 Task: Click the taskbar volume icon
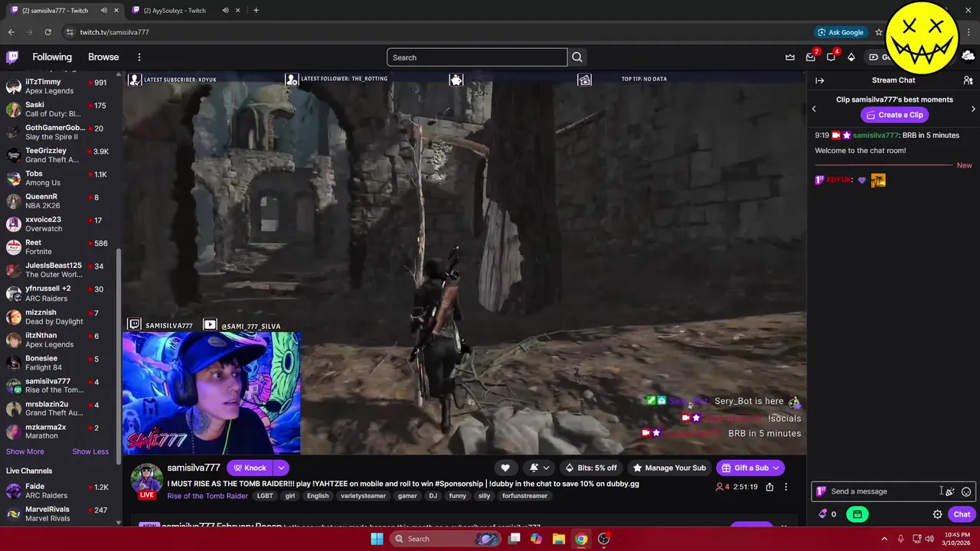click(x=929, y=539)
